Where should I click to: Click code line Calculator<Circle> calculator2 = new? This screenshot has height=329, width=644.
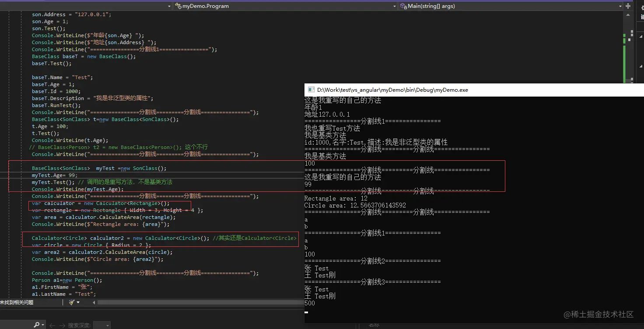(164, 238)
